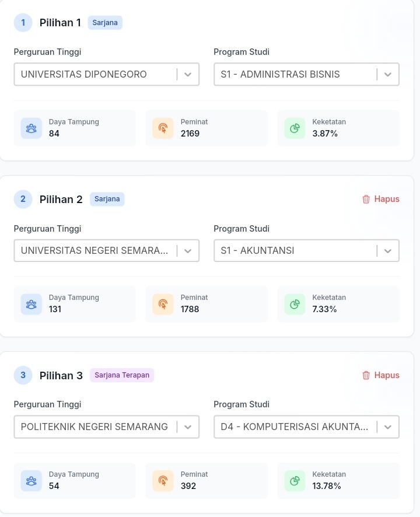The image size is (420, 517).
Task: Open the D4 - KOMPUTERISASI AKUNTA... dropdown
Action: 306,427
